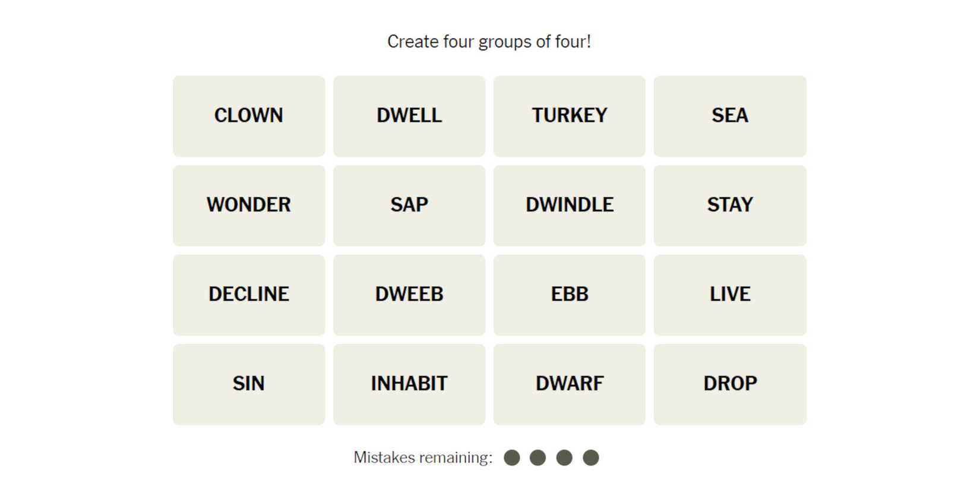Select the EBB tile
Image resolution: width=980 pixels, height=490 pixels.
point(569,295)
